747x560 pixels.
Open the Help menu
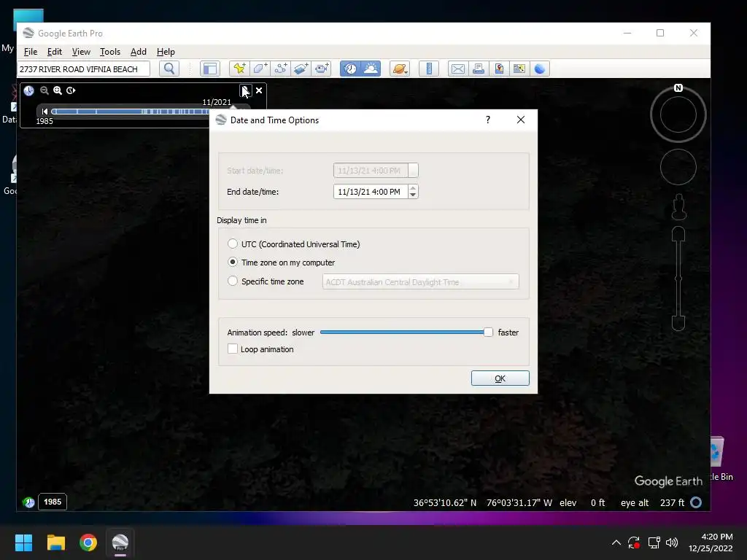coord(166,52)
